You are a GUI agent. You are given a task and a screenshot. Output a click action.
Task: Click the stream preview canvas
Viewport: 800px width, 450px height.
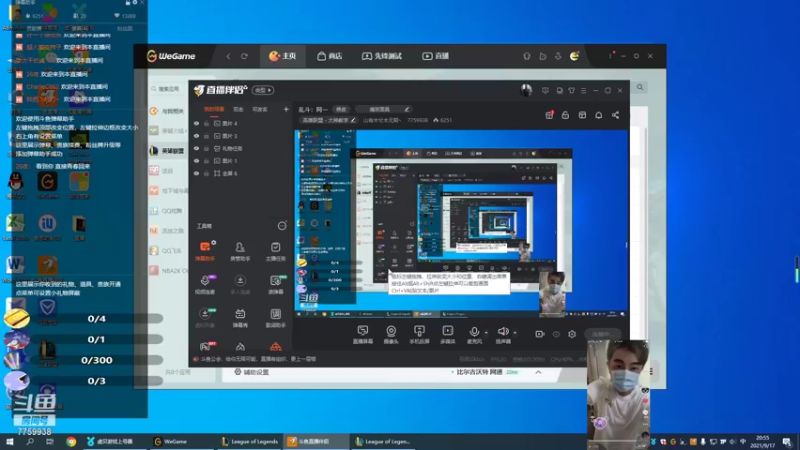point(461,223)
